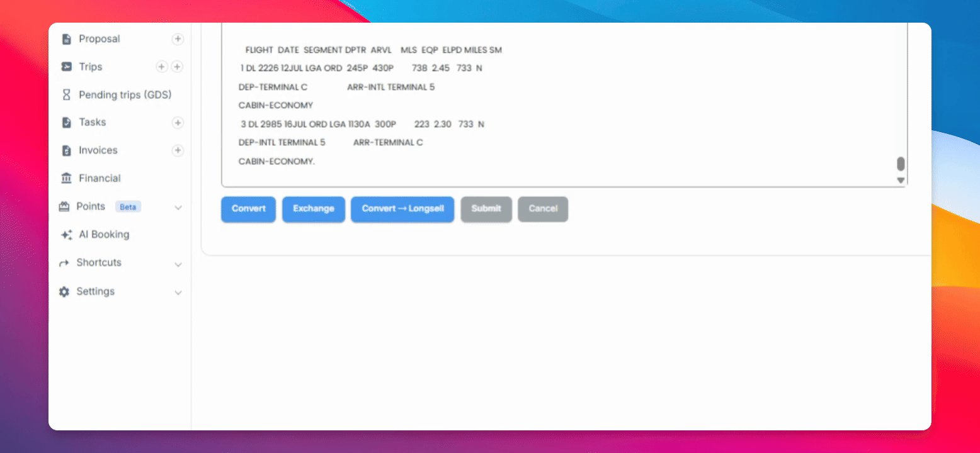Click ARR-INTL TERMINAL 5 text

coord(390,87)
